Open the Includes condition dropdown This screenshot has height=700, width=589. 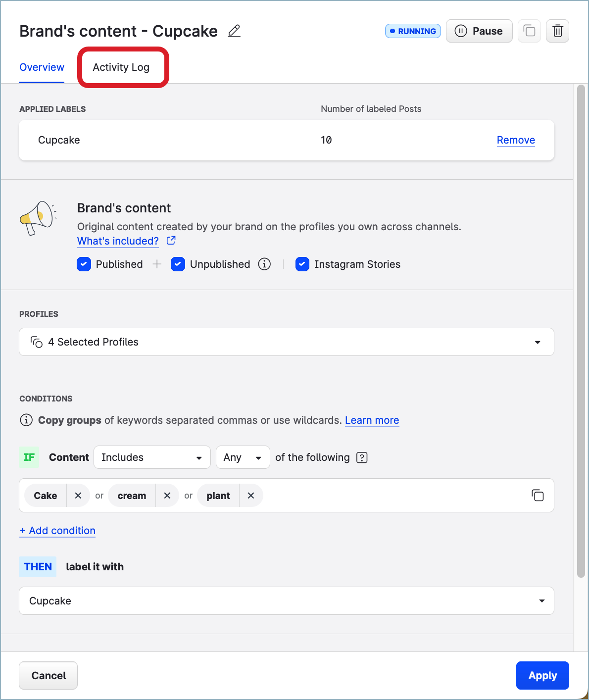click(x=151, y=457)
